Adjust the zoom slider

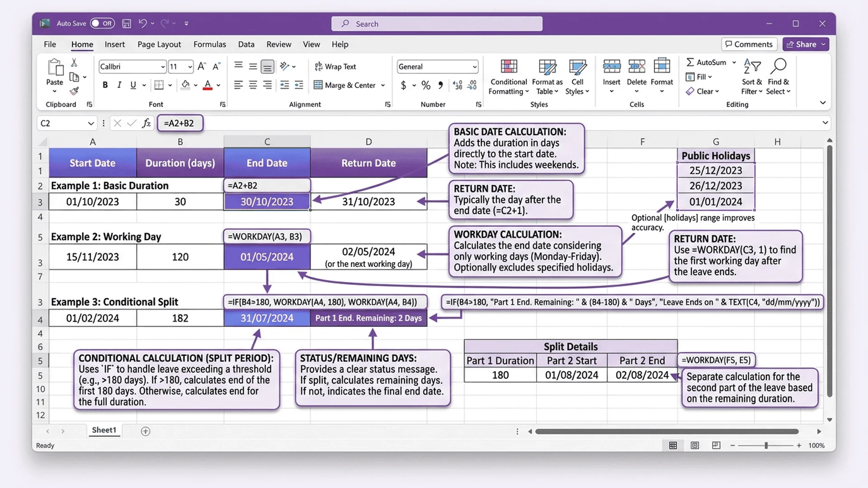tap(767, 445)
